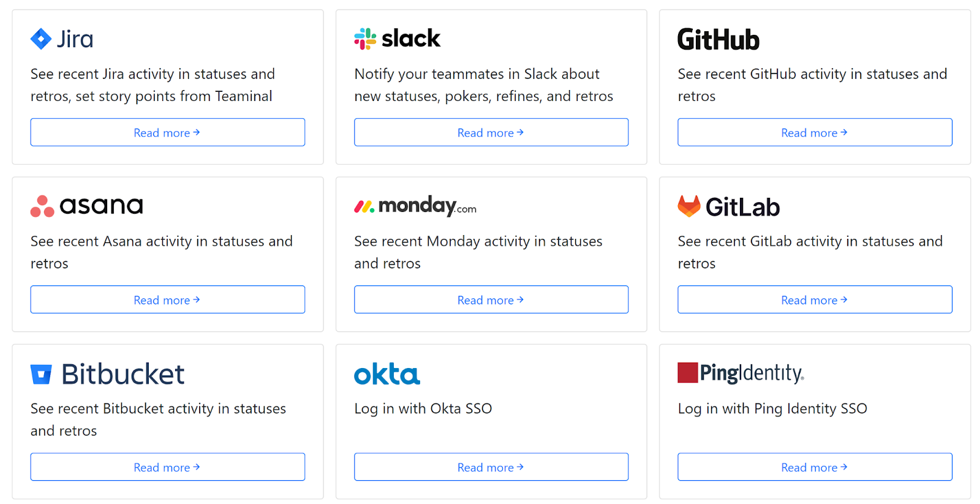
Task: Open Read more for Jira integration
Action: [x=167, y=132]
